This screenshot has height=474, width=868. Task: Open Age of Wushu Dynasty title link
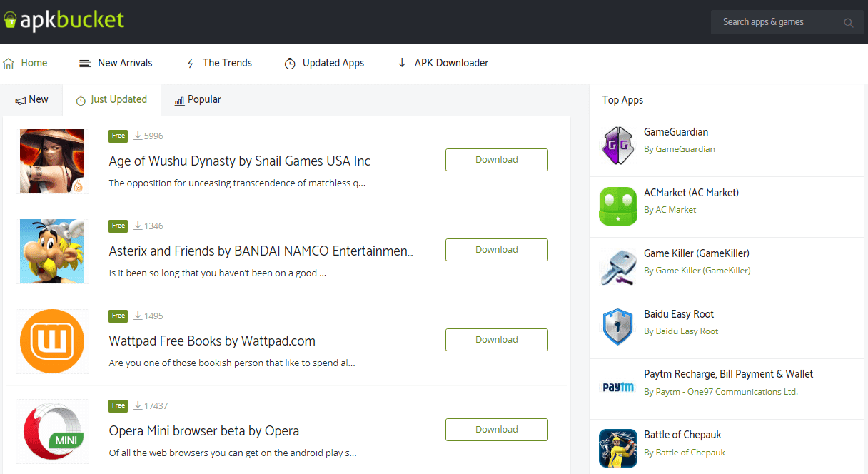(x=240, y=161)
